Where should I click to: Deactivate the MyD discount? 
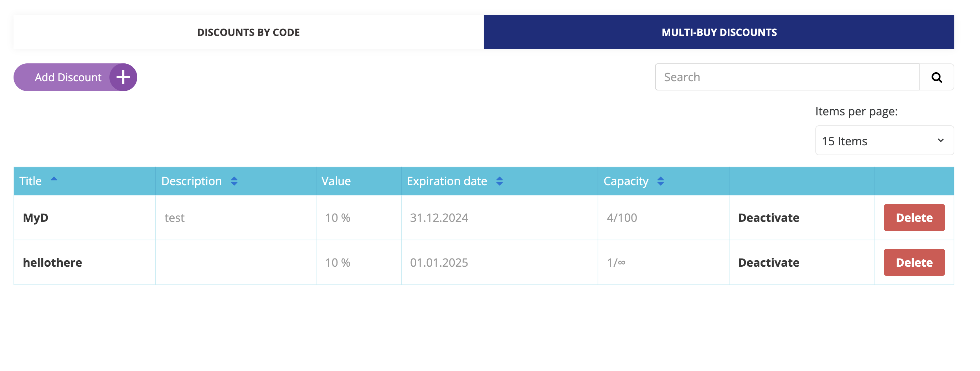click(768, 218)
